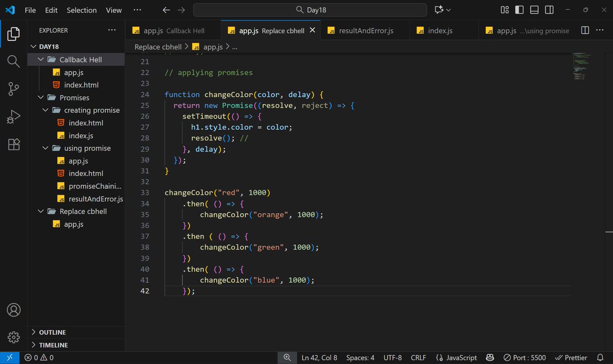Open the Explorer Views and More Actions menu

[112, 30]
